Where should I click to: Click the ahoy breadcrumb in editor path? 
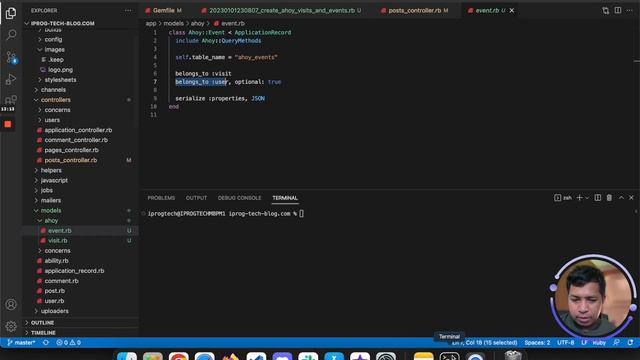coord(197,24)
